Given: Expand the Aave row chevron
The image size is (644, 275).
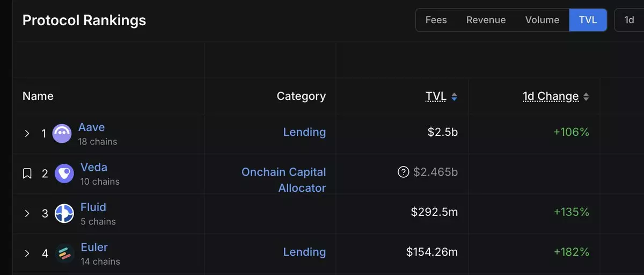Looking at the screenshot, I should (27, 134).
